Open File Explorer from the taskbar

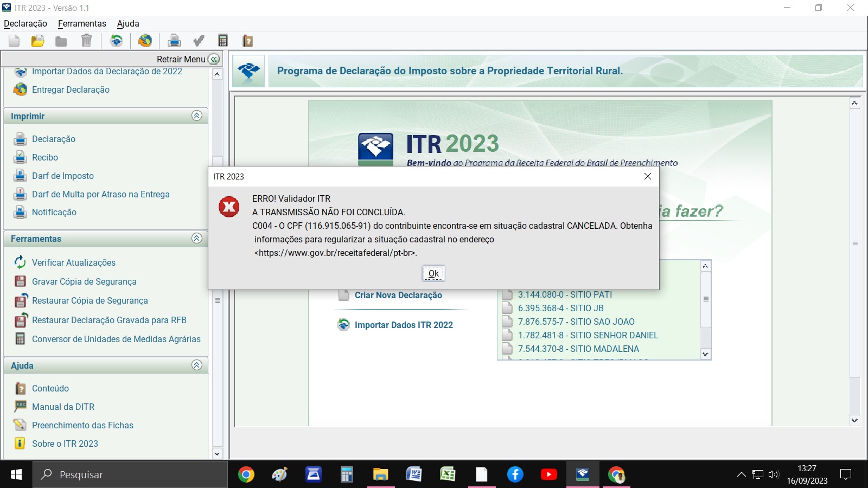[380, 474]
